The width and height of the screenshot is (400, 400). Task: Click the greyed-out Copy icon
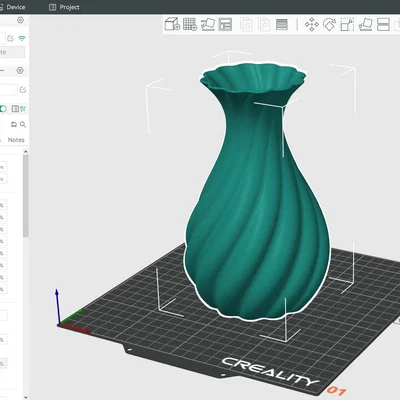coord(247,25)
